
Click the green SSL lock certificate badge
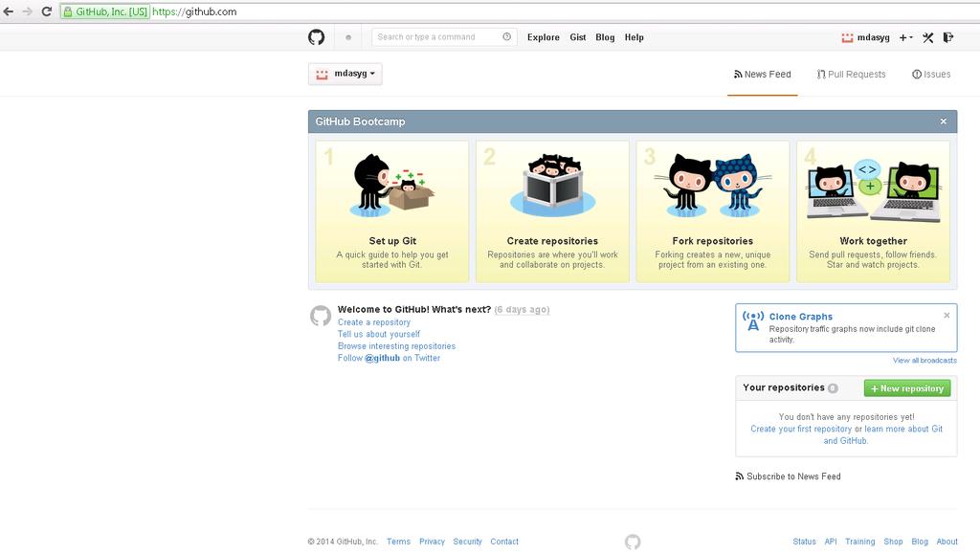(105, 11)
